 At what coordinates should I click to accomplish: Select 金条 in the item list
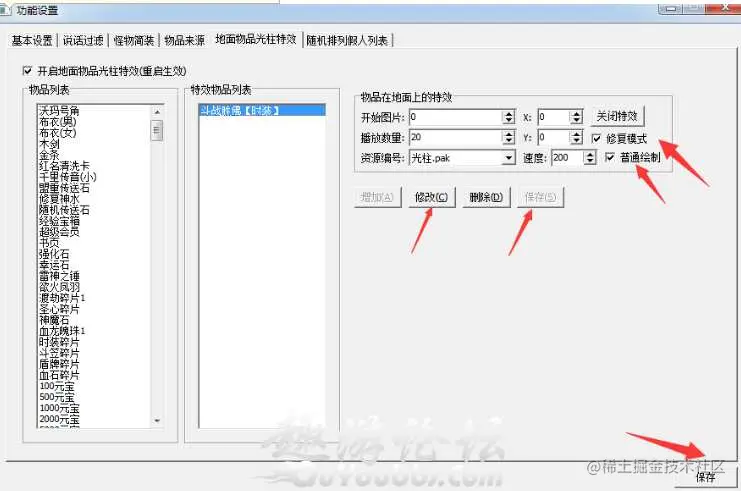tap(49, 155)
